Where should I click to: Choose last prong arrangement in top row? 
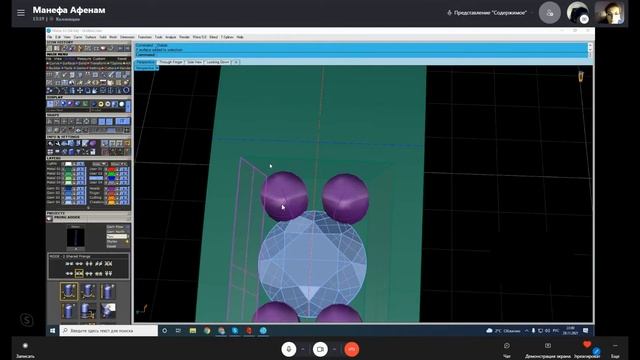coord(108,264)
